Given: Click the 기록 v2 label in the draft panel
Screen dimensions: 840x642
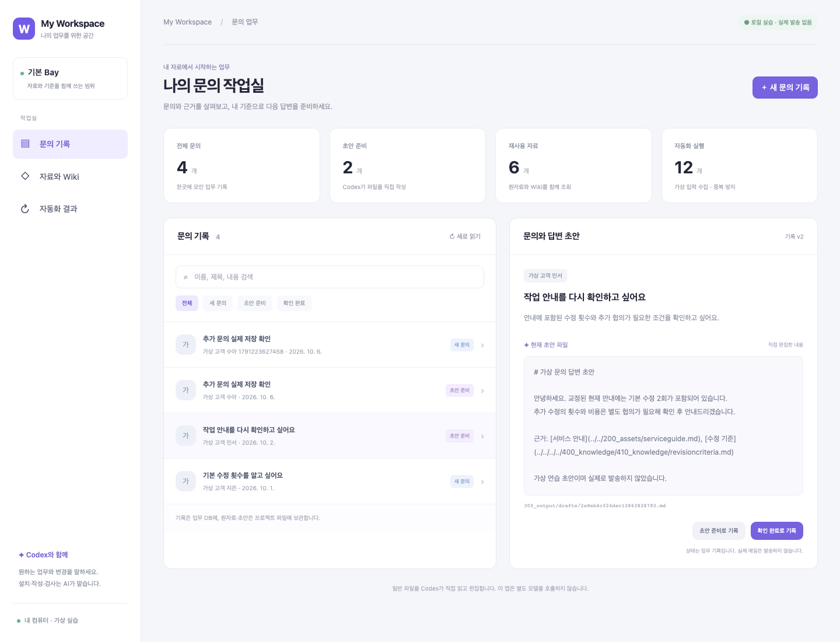Looking at the screenshot, I should 794,236.
